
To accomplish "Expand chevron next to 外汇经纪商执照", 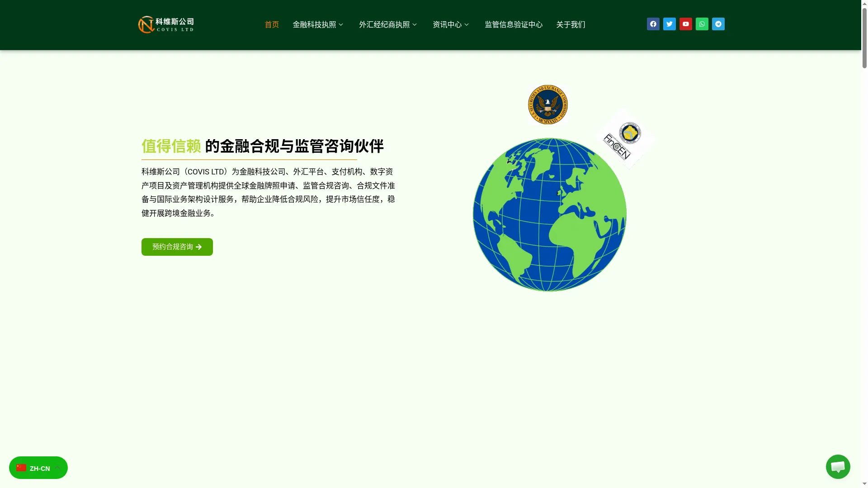I will coord(415,24).
